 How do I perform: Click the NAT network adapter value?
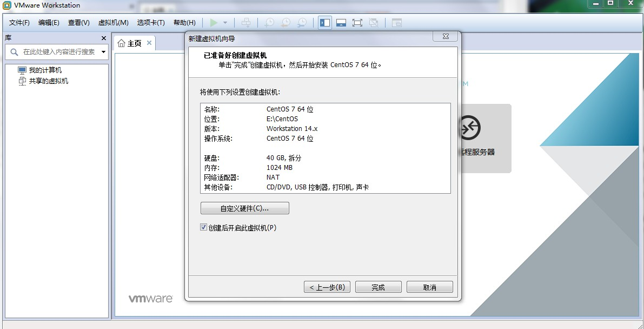273,177
